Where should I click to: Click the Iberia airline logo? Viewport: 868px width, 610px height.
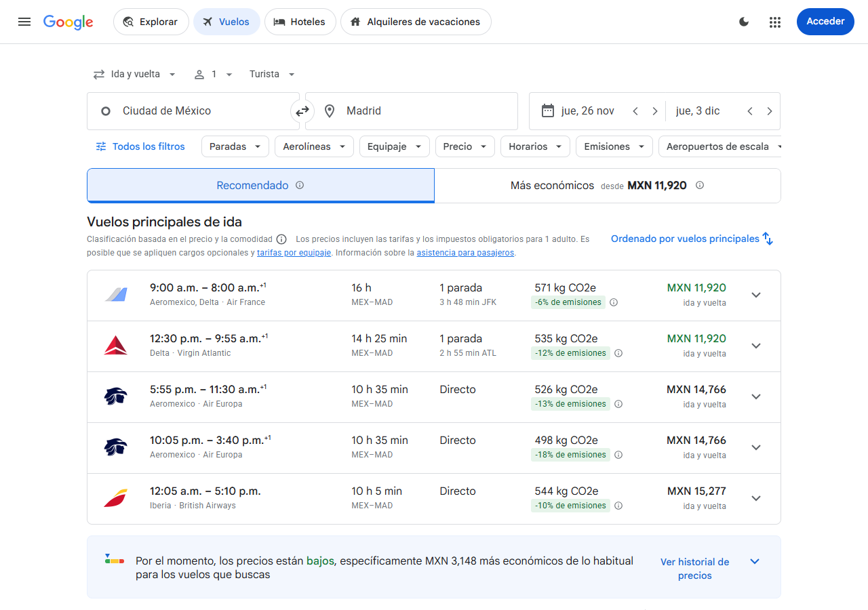pyautogui.click(x=116, y=498)
